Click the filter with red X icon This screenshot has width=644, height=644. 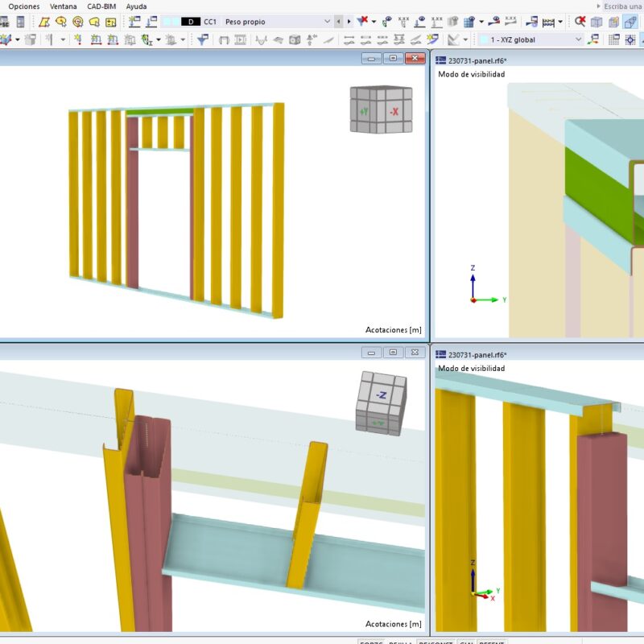point(362,22)
